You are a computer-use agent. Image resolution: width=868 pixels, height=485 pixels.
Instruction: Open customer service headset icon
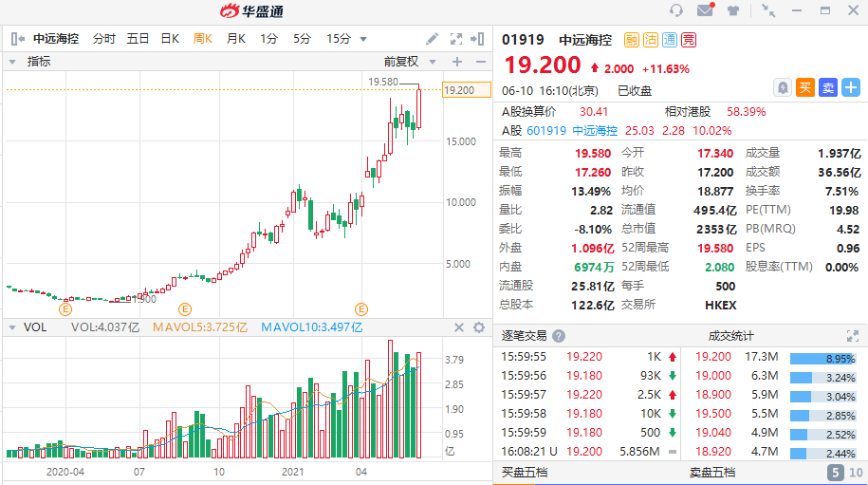point(676,10)
